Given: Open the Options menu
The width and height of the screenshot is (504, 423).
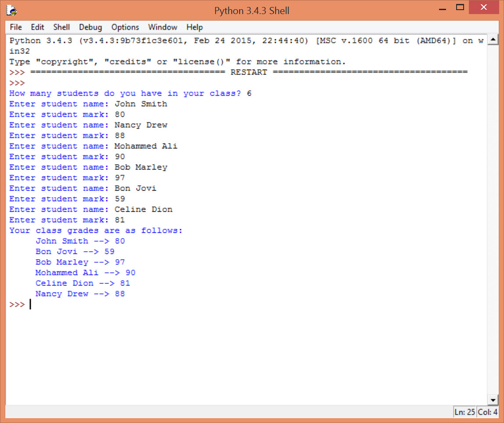Looking at the screenshot, I should point(125,27).
